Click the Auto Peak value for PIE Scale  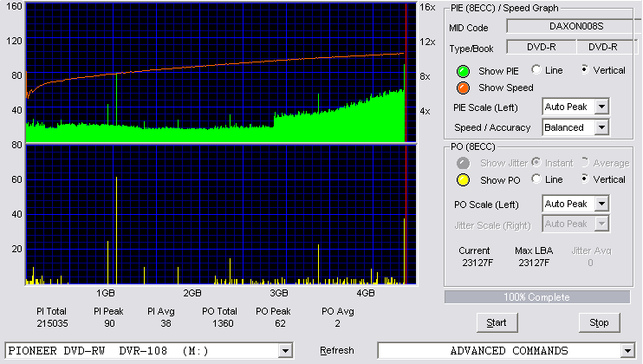[x=566, y=107]
